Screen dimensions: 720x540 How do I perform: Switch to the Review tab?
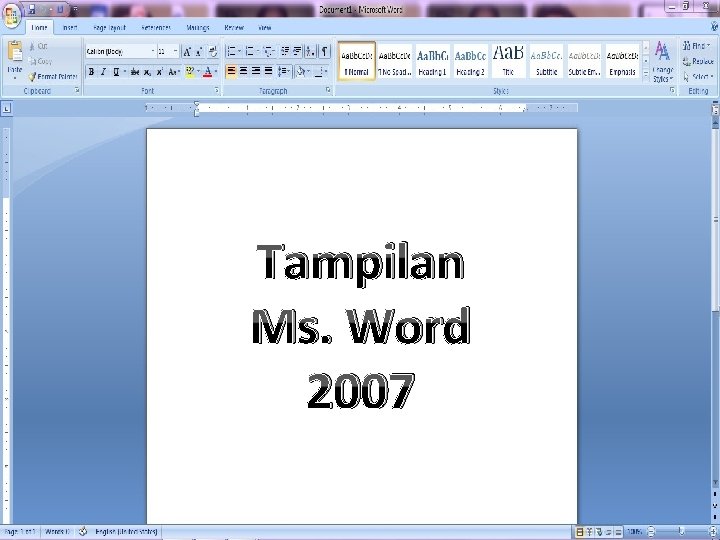click(234, 28)
